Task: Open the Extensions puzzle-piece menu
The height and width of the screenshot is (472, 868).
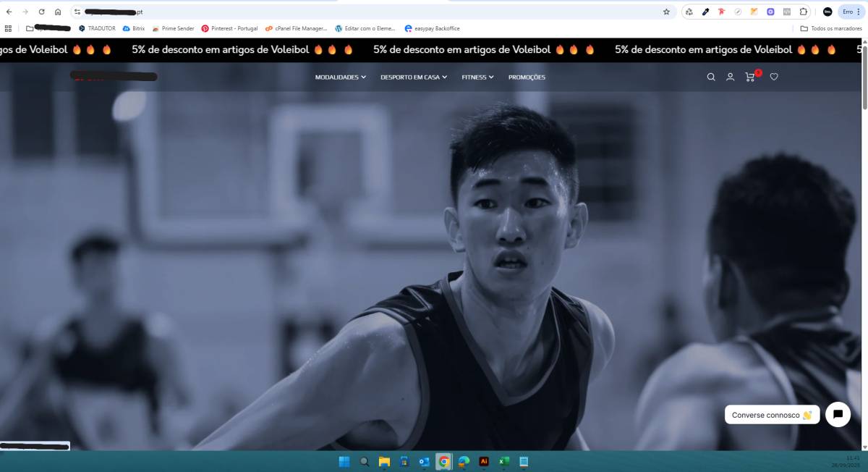Action: click(x=804, y=12)
